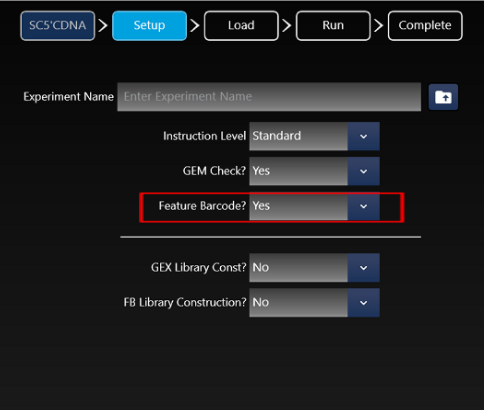Click the GEX Library Const chevron arrow
The width and height of the screenshot is (487, 410).
pyautogui.click(x=363, y=267)
